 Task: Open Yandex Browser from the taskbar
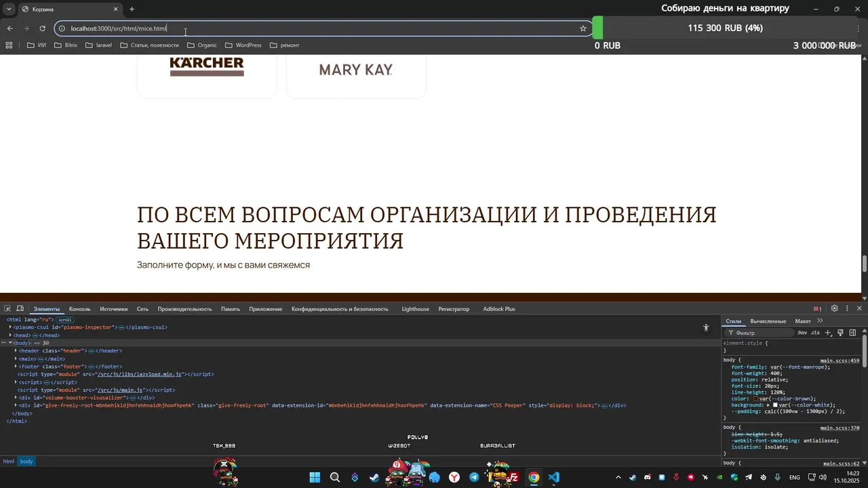pos(454,477)
